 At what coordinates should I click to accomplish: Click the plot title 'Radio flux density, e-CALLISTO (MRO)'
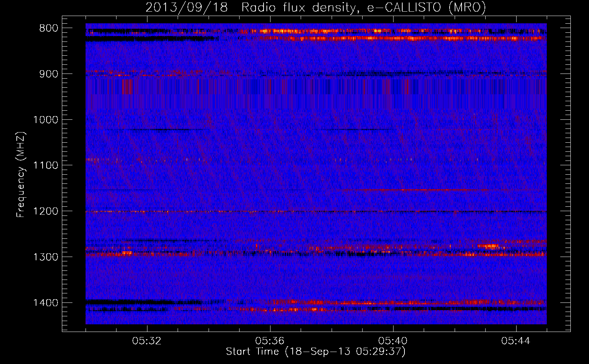[363, 8]
